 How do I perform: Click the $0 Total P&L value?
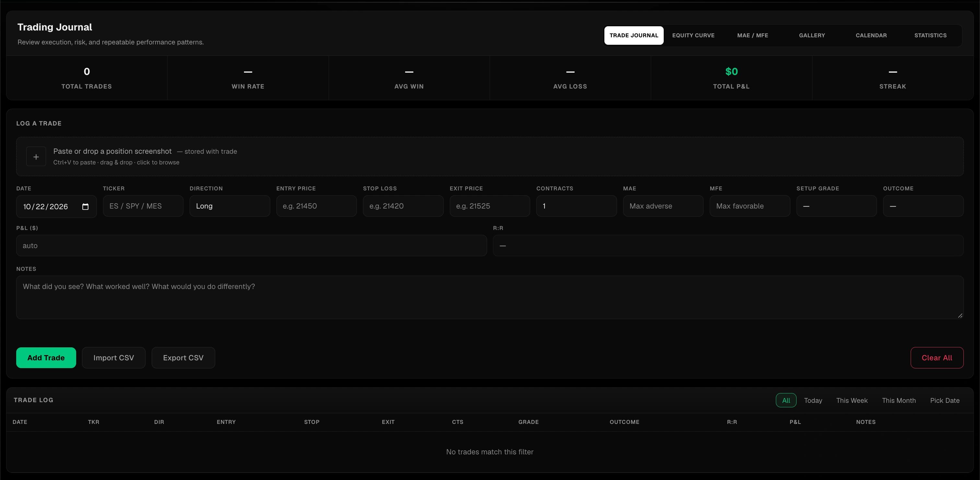click(731, 72)
